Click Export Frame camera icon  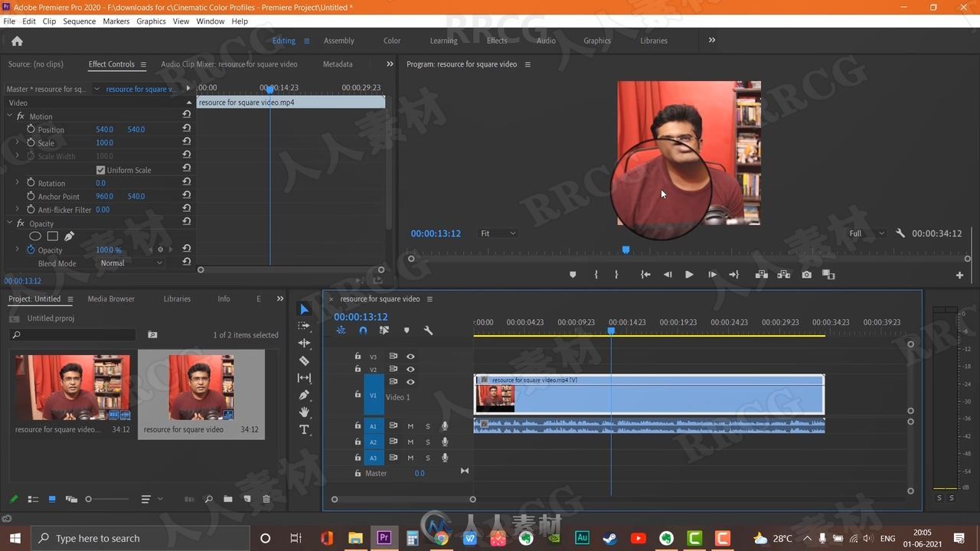tap(806, 275)
